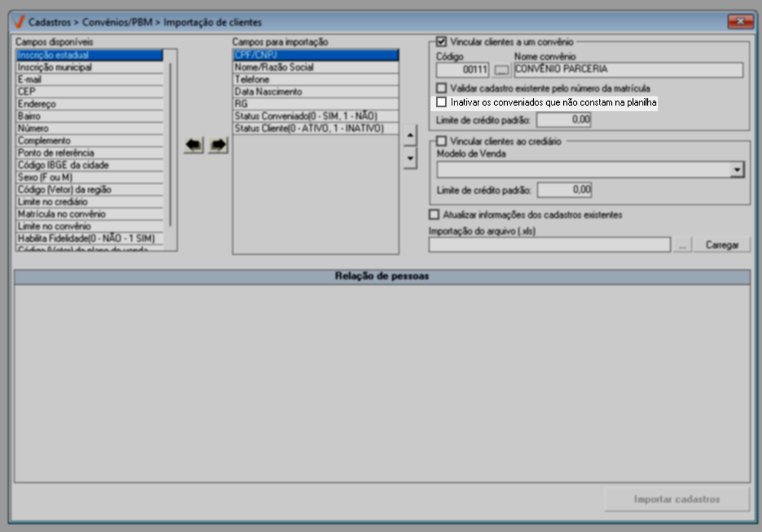Check Atualizar informações dos cadastros existentes

pos(434,214)
